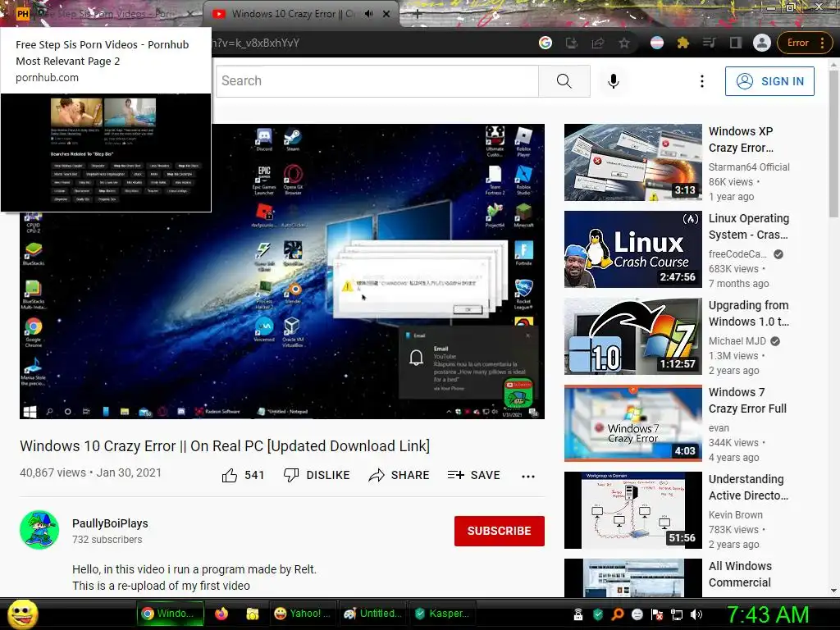Click the DISLIKE button
The image size is (840, 630).
click(317, 475)
